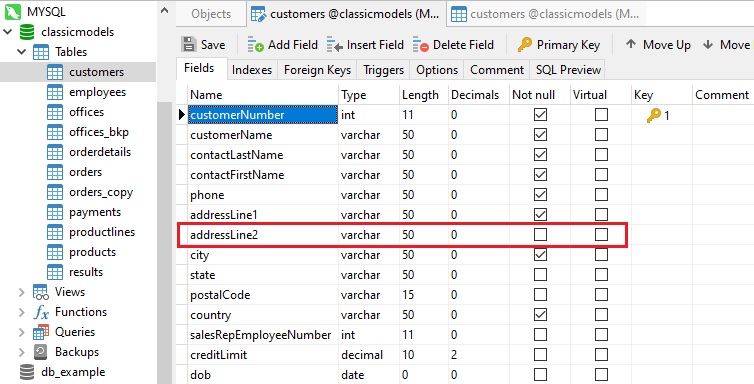Click the MYSQL connection icon

13,12
